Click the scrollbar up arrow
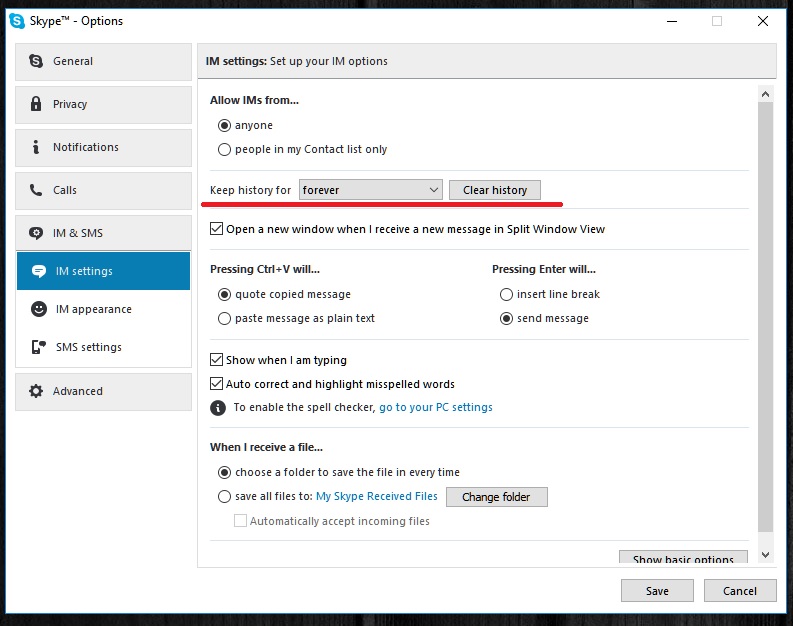This screenshot has height=626, width=793. 765,95
